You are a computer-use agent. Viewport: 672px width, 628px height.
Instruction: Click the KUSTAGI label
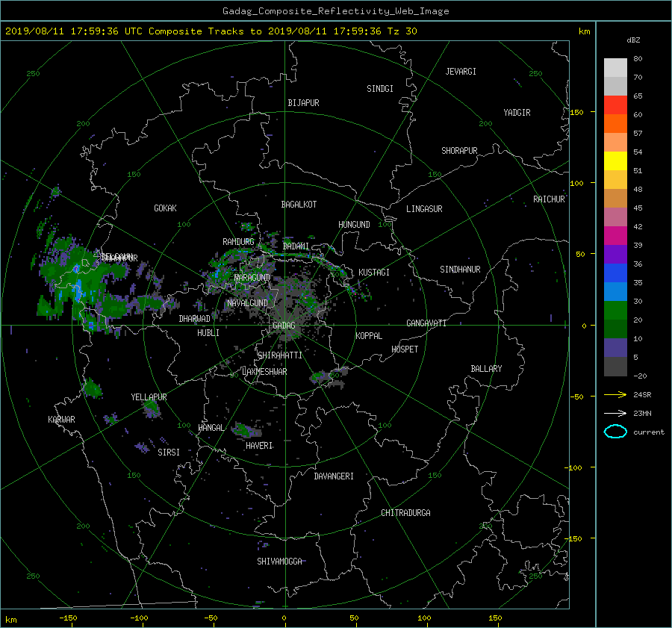(x=374, y=273)
